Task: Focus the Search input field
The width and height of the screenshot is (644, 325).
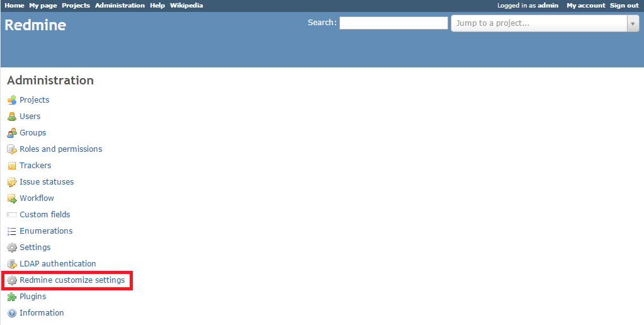Action: coord(393,23)
